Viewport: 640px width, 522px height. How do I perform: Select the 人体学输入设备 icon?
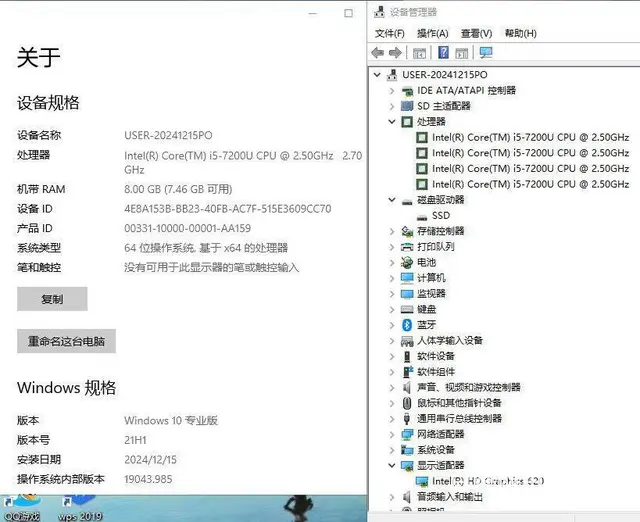pos(407,341)
